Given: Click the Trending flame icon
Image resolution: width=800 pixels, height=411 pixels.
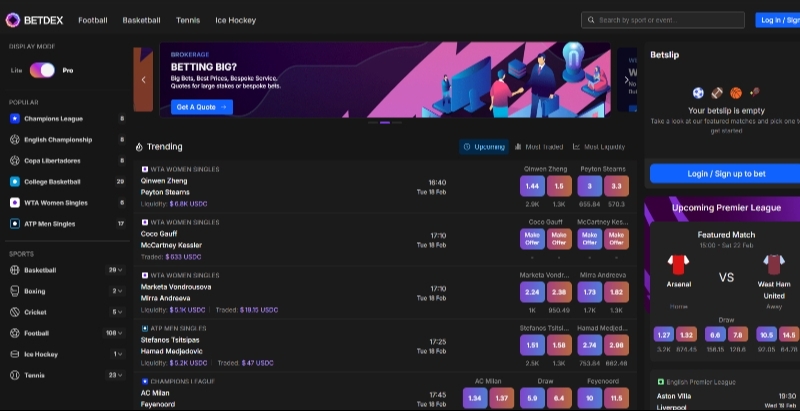Looking at the screenshot, I should pos(139,147).
